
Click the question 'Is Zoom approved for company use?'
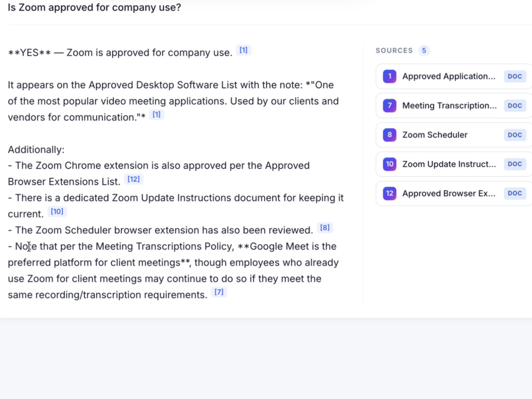(x=94, y=7)
